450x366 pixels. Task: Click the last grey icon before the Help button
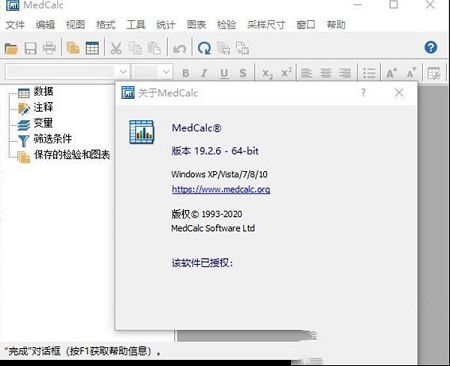pyautogui.click(x=243, y=48)
